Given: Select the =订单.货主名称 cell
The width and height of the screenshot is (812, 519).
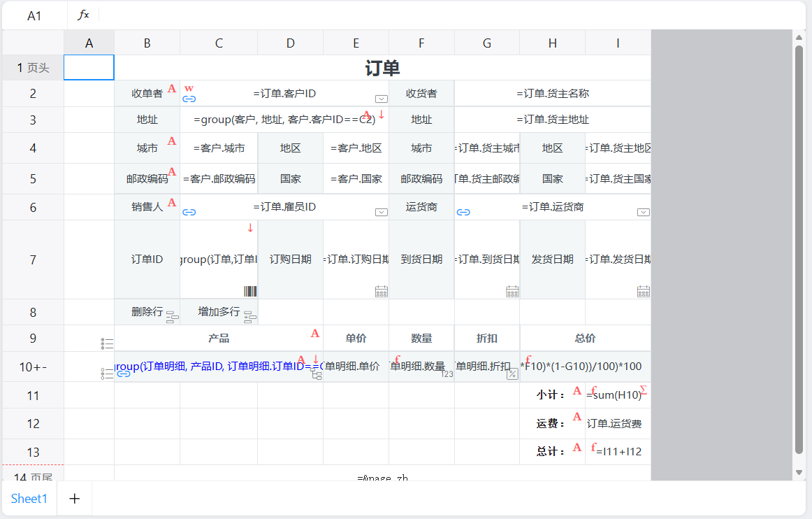Looking at the screenshot, I should (553, 93).
